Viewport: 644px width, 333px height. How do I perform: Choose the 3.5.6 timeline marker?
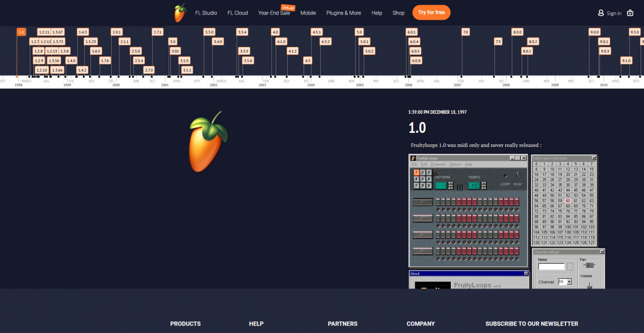[x=247, y=61]
